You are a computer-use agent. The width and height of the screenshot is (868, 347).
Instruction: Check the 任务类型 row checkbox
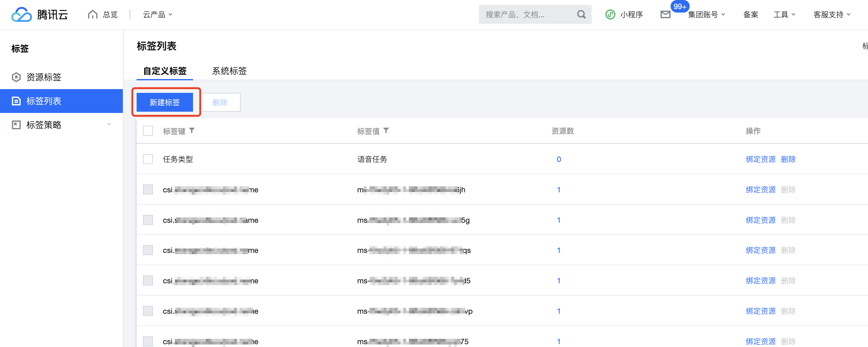click(x=148, y=159)
